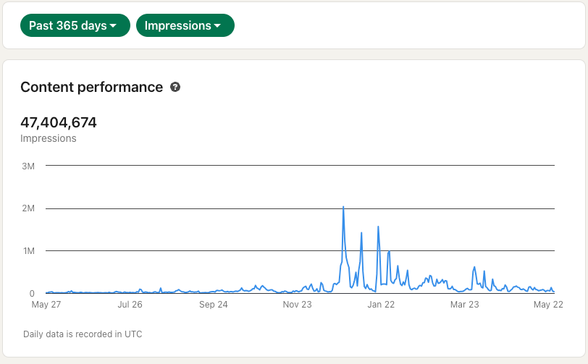Click the 3M y-axis label
This screenshot has height=364, width=588.
coord(28,166)
